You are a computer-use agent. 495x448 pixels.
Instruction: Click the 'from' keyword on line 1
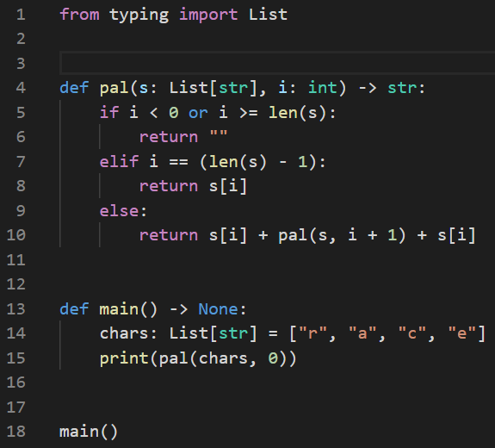(x=79, y=15)
